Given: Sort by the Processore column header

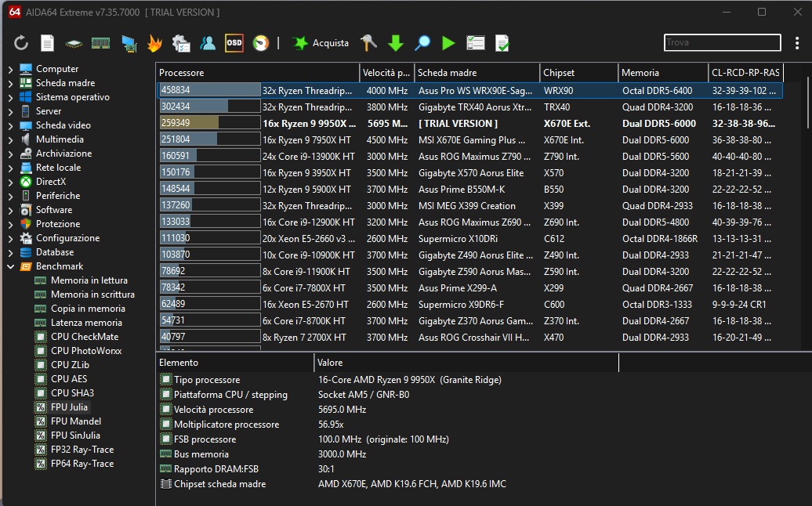Looking at the screenshot, I should pos(257,73).
